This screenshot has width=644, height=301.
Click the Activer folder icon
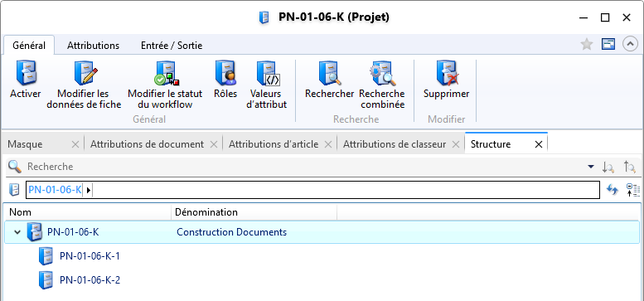[26, 74]
